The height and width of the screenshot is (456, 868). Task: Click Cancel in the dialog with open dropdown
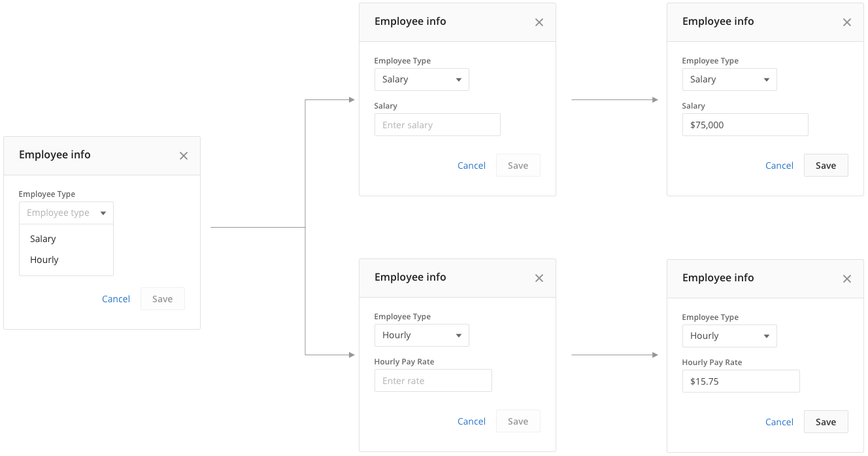pyautogui.click(x=116, y=299)
